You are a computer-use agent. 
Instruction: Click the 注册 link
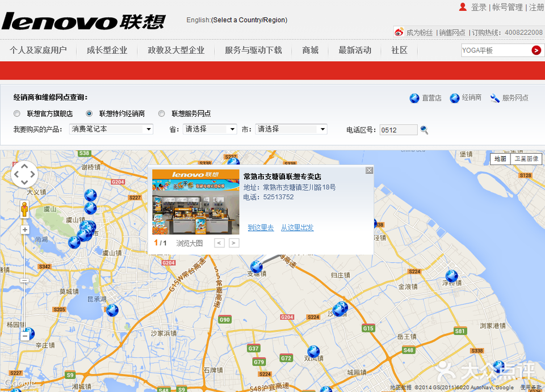(x=536, y=7)
